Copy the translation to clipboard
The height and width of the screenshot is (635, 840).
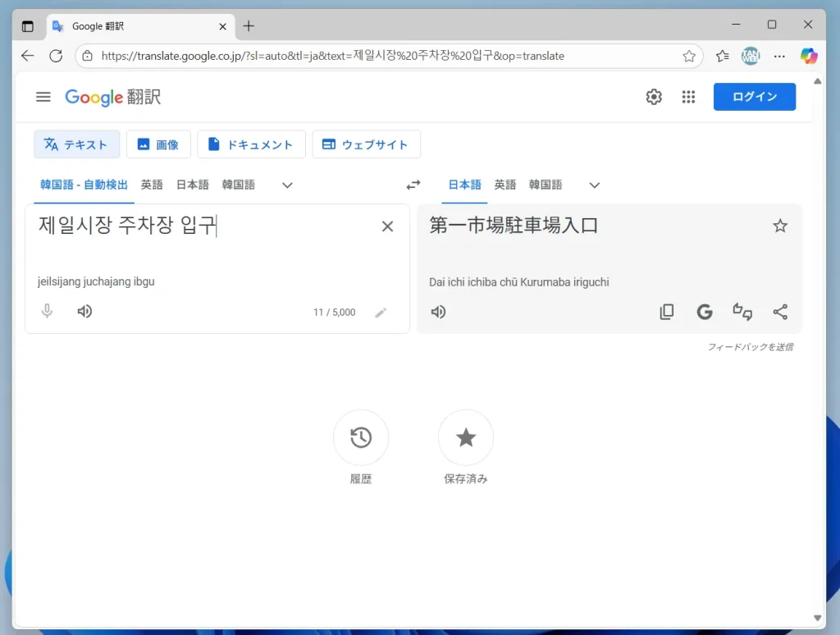(666, 312)
